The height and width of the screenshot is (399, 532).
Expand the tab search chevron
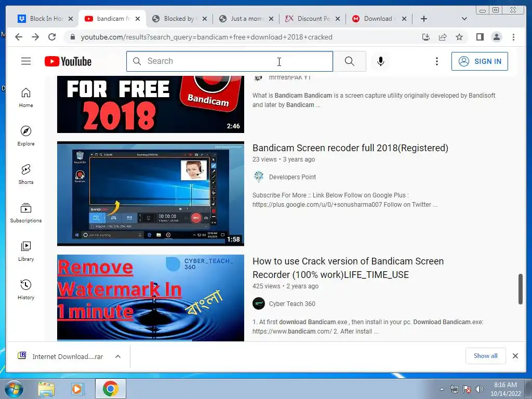click(464, 19)
